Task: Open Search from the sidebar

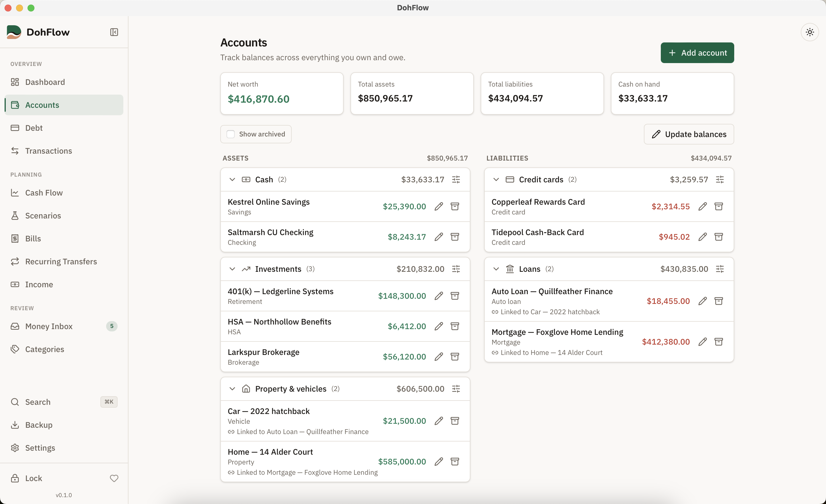Action: click(64, 402)
